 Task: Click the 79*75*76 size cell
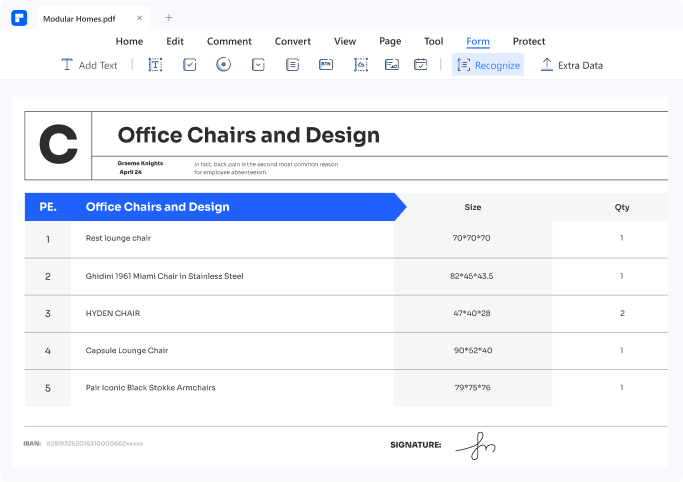[473, 388]
